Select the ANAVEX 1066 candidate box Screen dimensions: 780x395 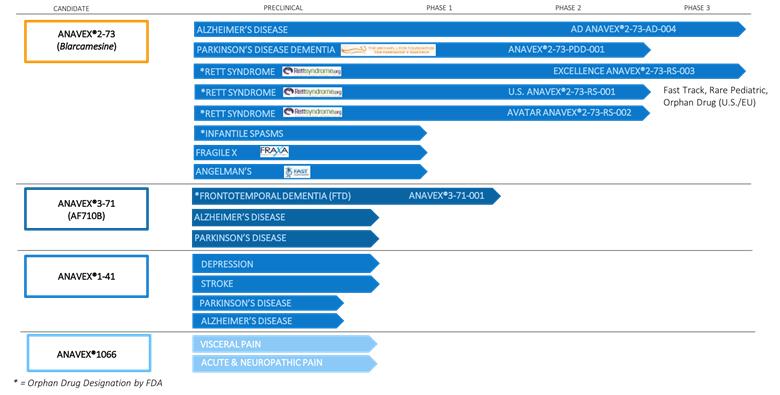click(89, 353)
